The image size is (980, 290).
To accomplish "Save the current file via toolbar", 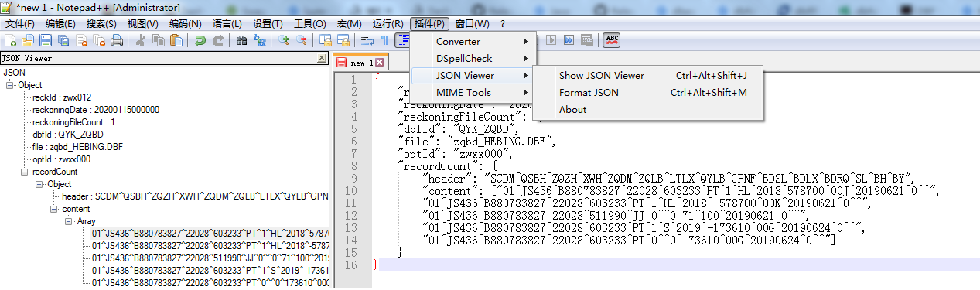I will [x=46, y=40].
